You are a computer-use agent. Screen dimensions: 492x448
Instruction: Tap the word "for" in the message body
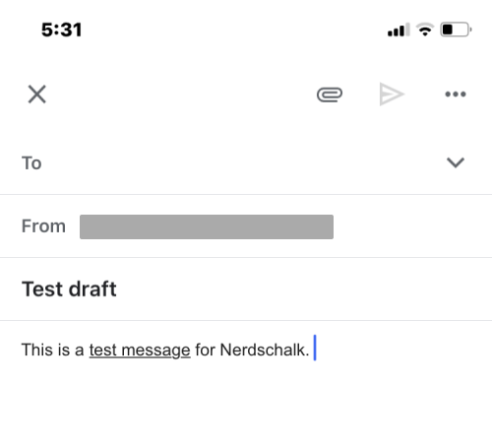[x=205, y=350]
